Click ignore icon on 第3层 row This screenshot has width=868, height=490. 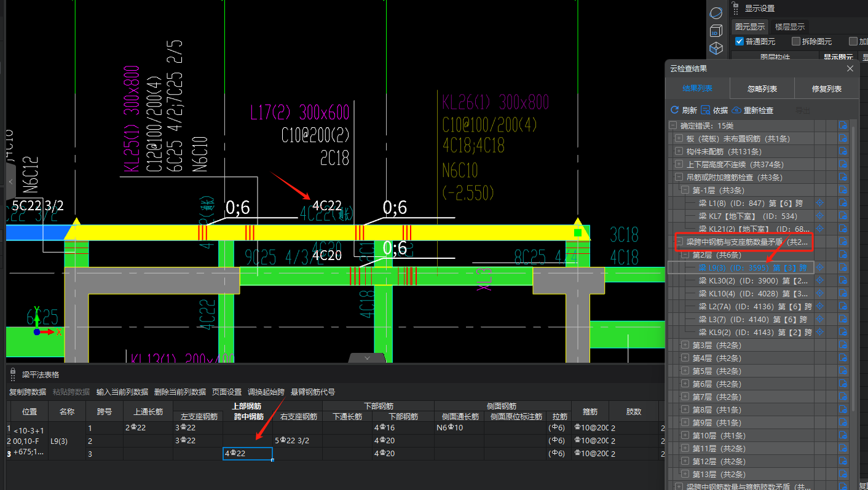[x=843, y=345]
